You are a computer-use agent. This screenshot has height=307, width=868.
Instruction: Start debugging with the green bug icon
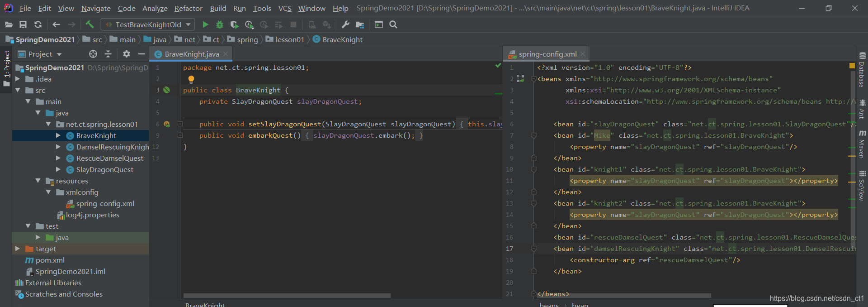pos(220,24)
